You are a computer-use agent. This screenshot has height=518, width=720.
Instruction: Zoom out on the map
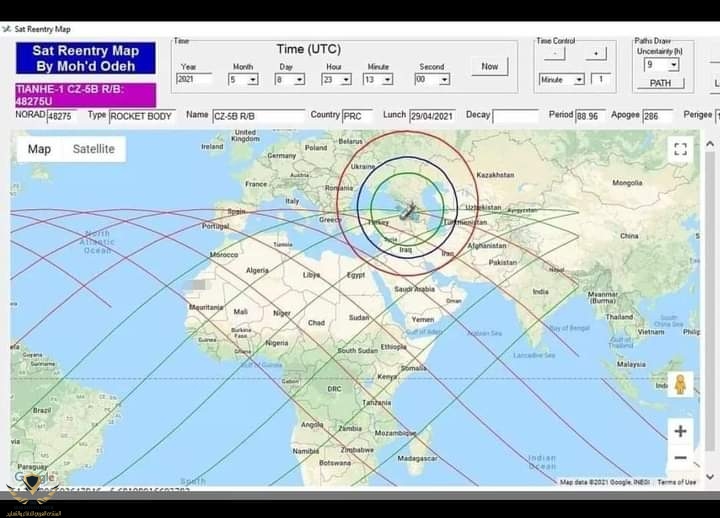[680, 458]
